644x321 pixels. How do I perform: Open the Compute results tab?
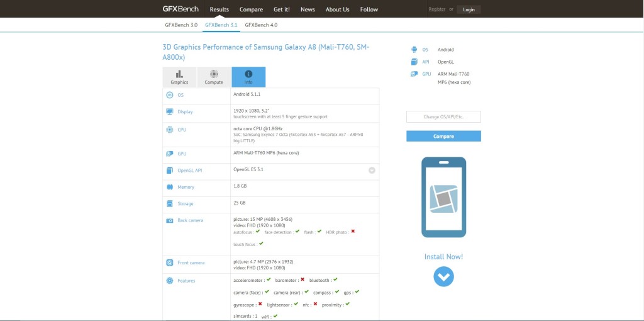(214, 77)
